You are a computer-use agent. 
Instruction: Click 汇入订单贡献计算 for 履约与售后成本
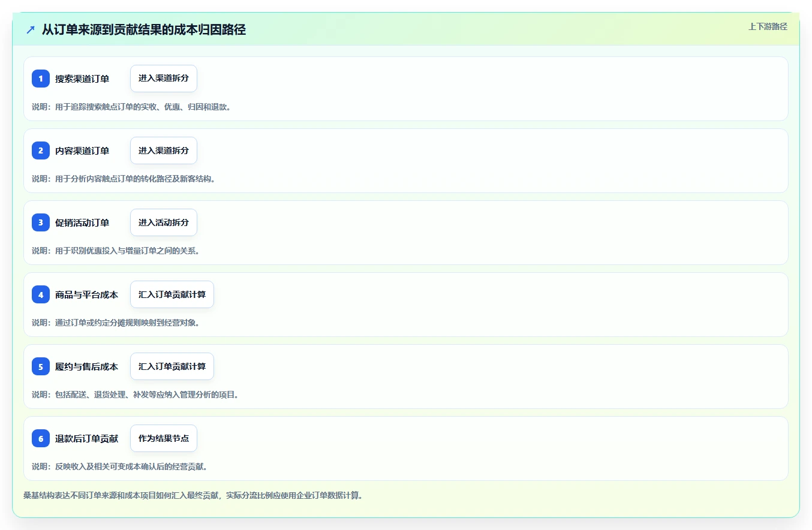[x=172, y=366]
